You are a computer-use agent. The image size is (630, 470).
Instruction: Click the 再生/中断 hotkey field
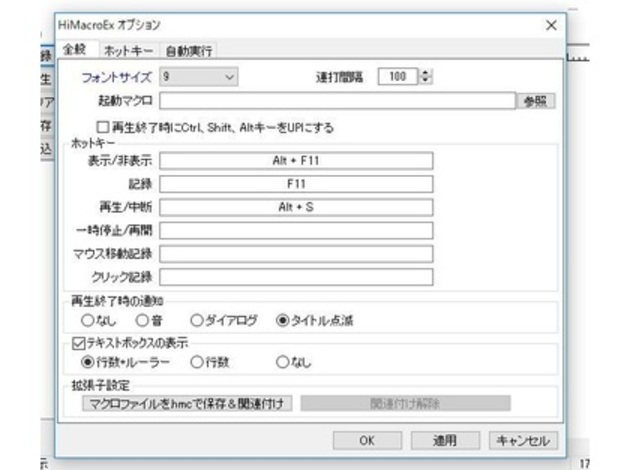(296, 207)
